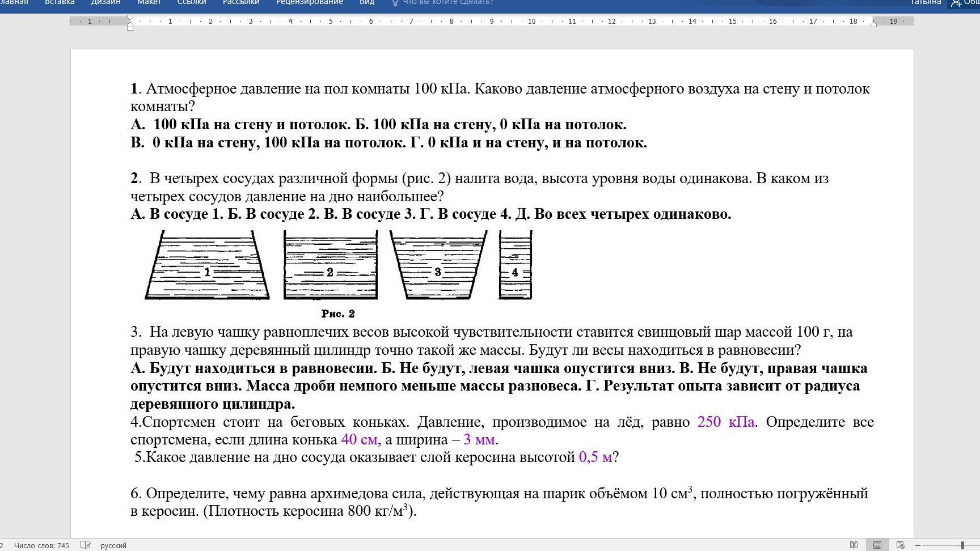Image resolution: width=980 pixels, height=551 pixels.
Task: Click the purple value '0,5 м'
Action: (595, 457)
